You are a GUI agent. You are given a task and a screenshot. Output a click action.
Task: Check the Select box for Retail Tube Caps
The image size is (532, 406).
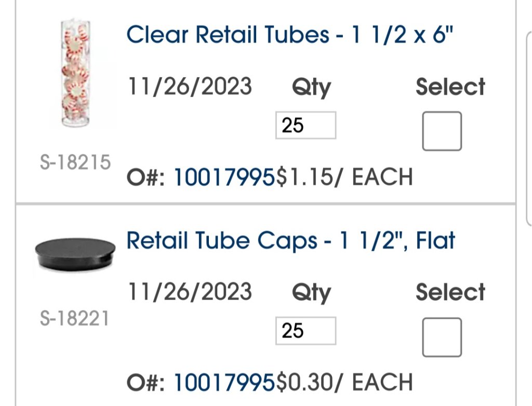(442, 337)
